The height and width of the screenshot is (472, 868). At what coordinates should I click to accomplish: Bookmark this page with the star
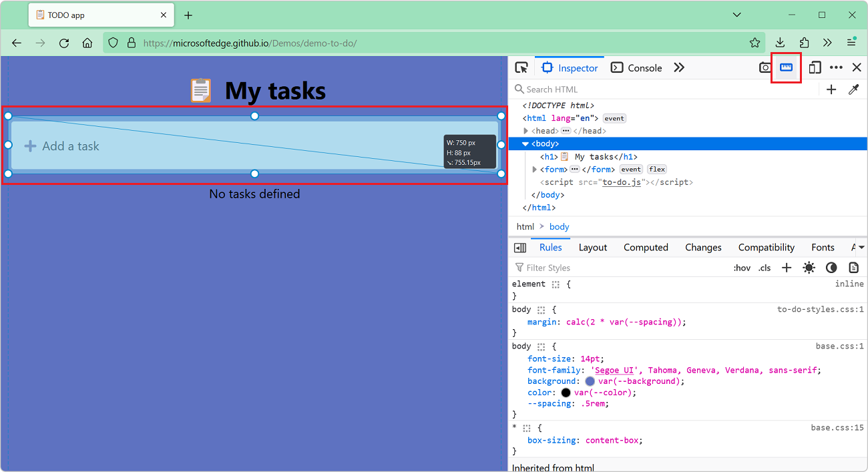point(754,43)
